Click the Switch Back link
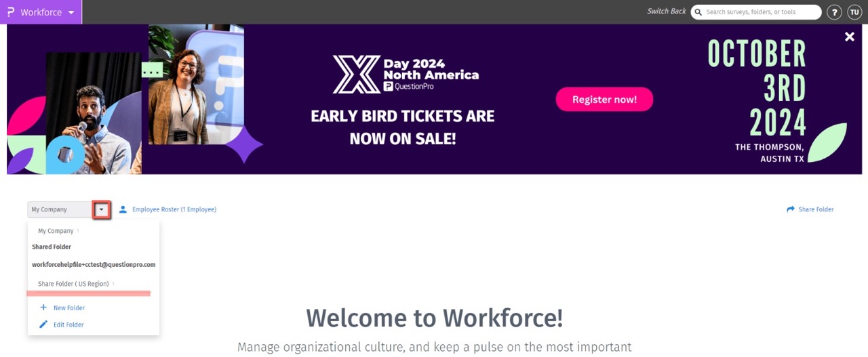 tap(666, 12)
